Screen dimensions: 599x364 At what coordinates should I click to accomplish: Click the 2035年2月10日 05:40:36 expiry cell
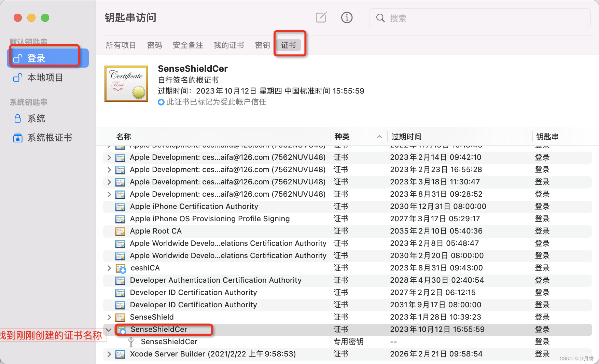tap(436, 231)
